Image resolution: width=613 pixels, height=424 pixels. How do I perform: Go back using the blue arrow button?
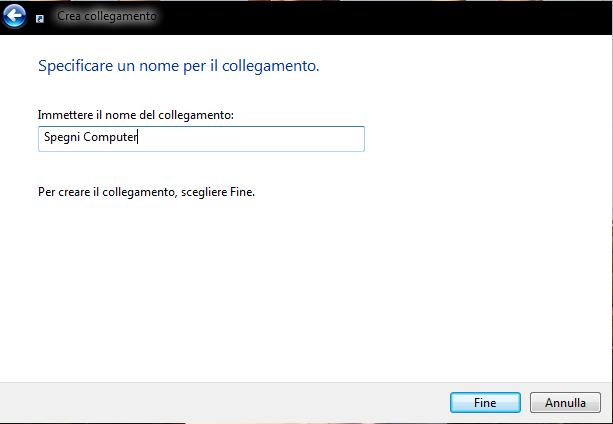[14, 16]
